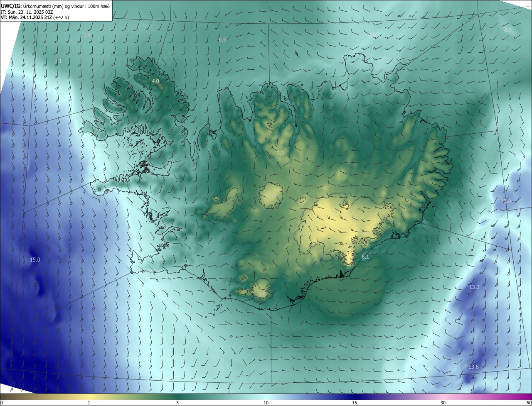This screenshot has height=406, width=532.
Task: Click the 15 tick on color scale
Action: (355, 403)
